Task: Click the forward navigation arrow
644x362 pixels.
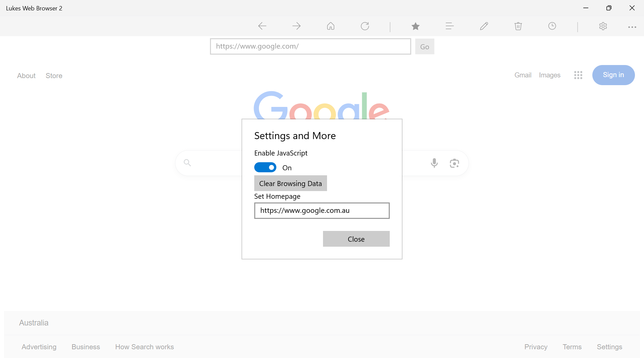Action: tap(297, 26)
